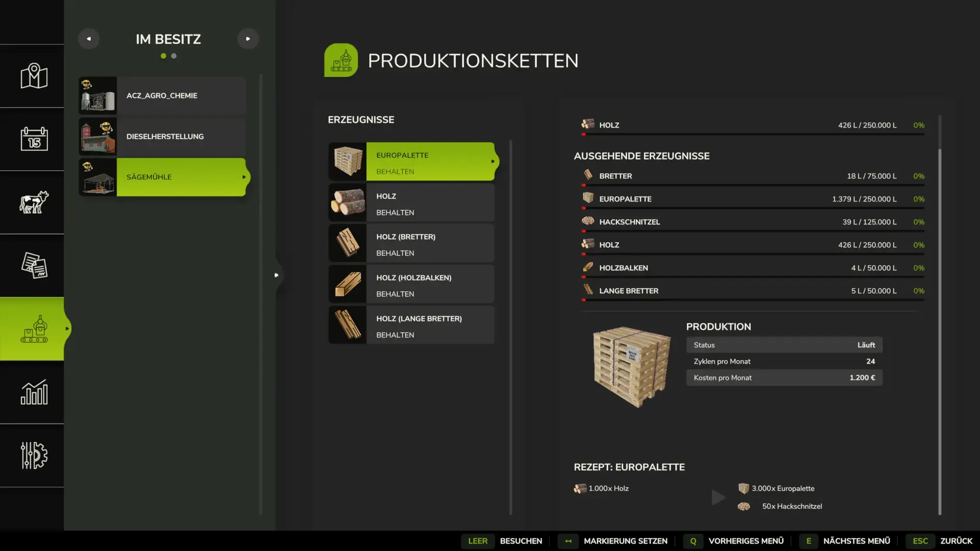This screenshot has height=551, width=980.
Task: Select the production chains factory icon
Action: tap(34, 329)
